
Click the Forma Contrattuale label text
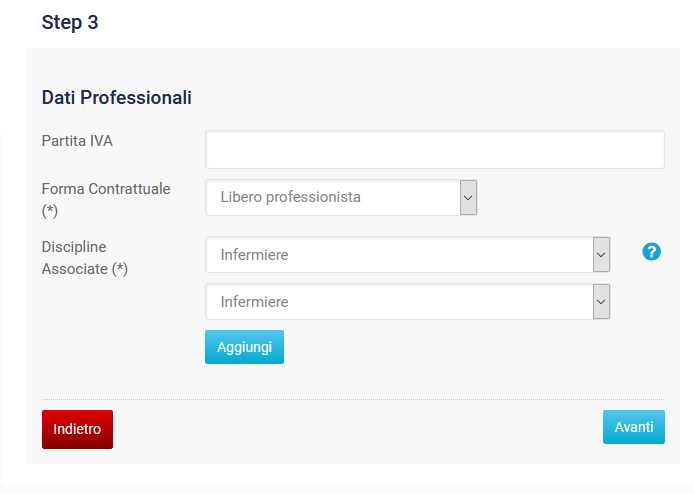point(105,189)
